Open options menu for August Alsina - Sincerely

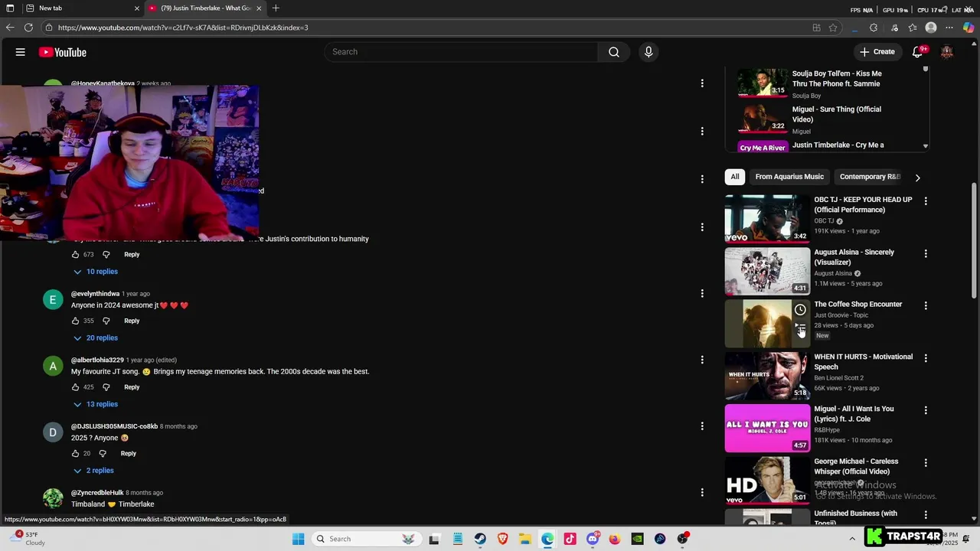click(926, 253)
